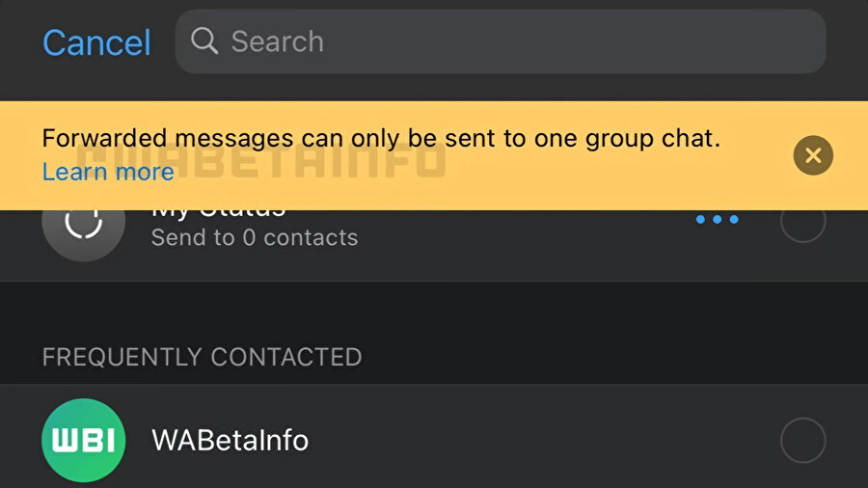Select the WABetaInfo contact row

coord(434,437)
